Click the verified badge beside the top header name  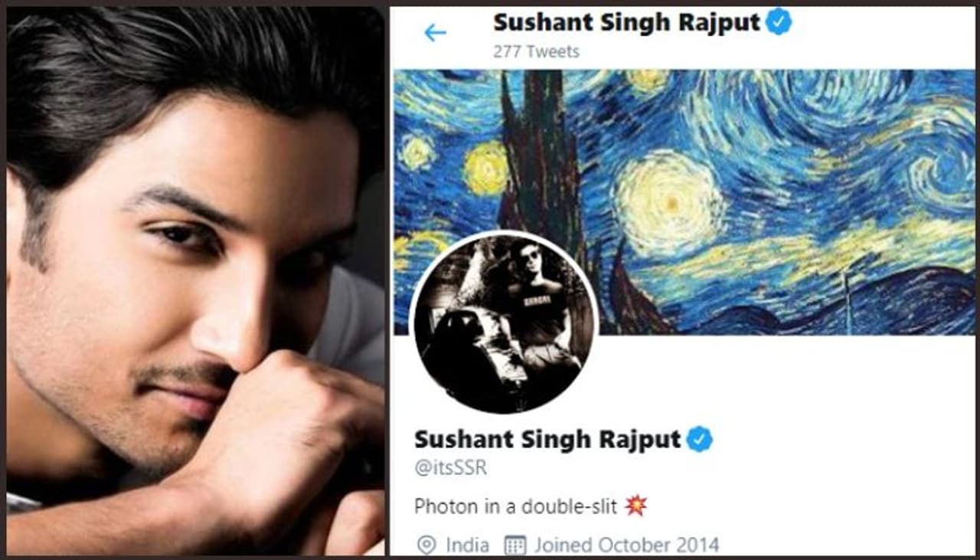click(x=779, y=22)
